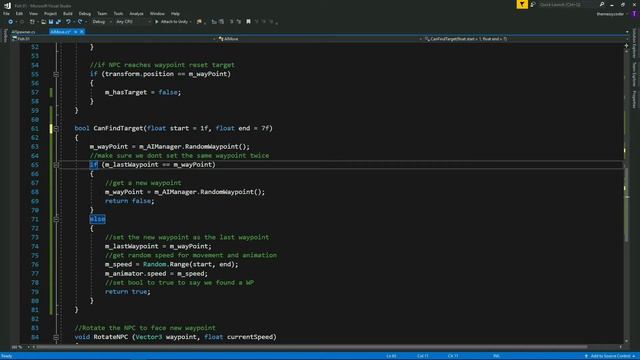Open the View menu
The width and height of the screenshot is (640, 360).
tap(33, 13)
